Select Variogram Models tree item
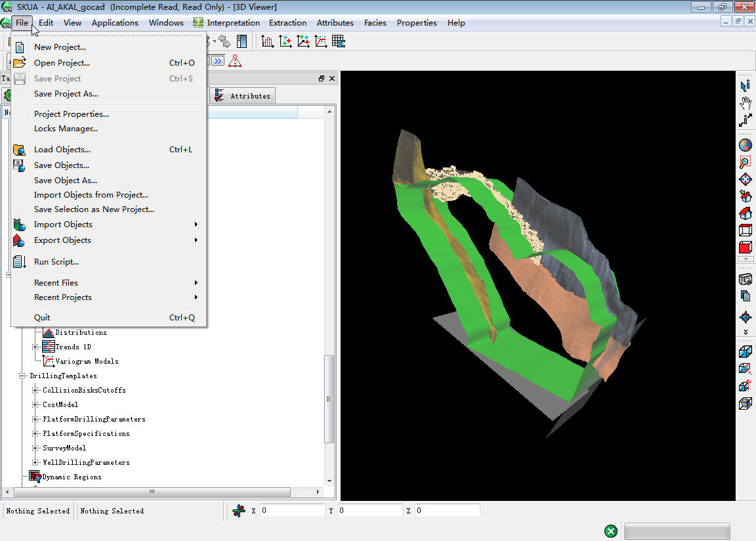756x541 pixels. pyautogui.click(x=87, y=361)
